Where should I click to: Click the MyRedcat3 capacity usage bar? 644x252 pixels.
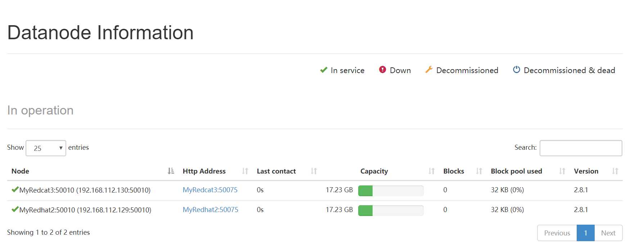391,190
